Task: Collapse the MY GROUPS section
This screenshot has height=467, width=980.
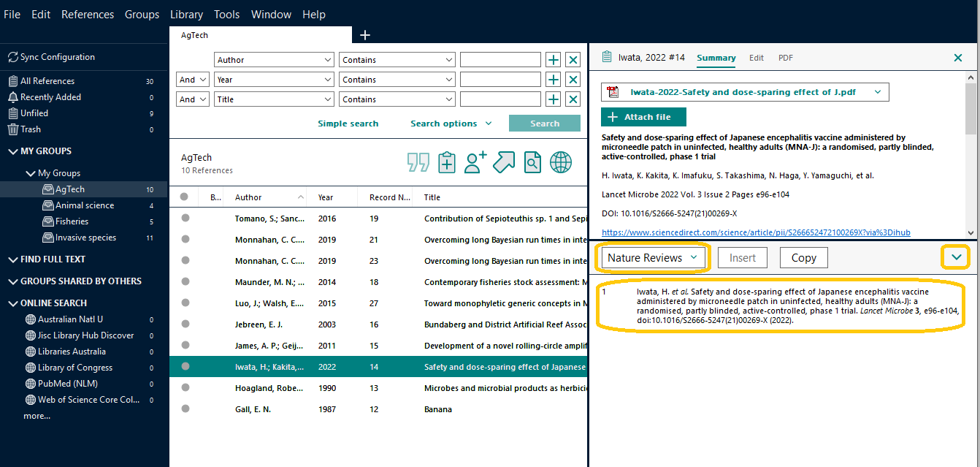Action: click(12, 151)
